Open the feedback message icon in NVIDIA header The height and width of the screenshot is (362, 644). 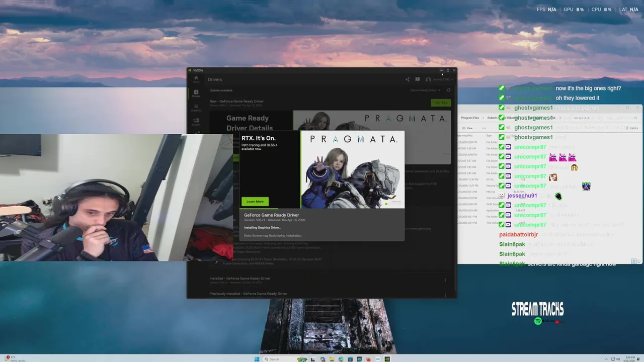417,79
